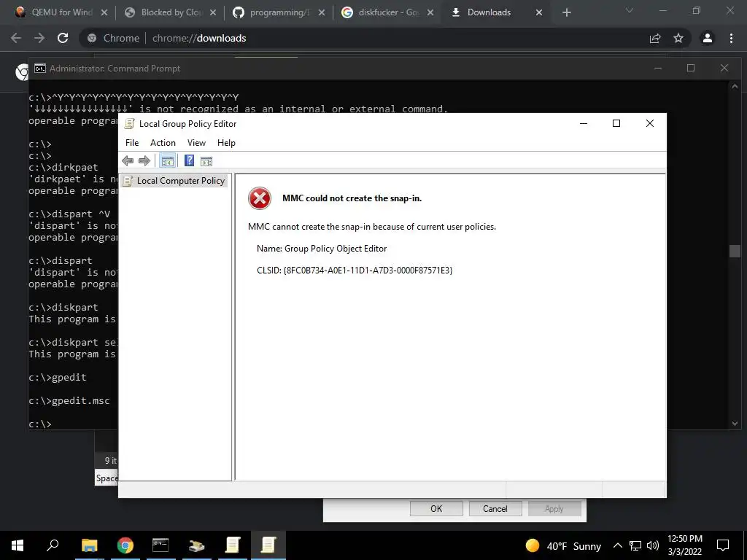
Task: Open the Help menu in Group Policy Editor
Action: (x=226, y=143)
